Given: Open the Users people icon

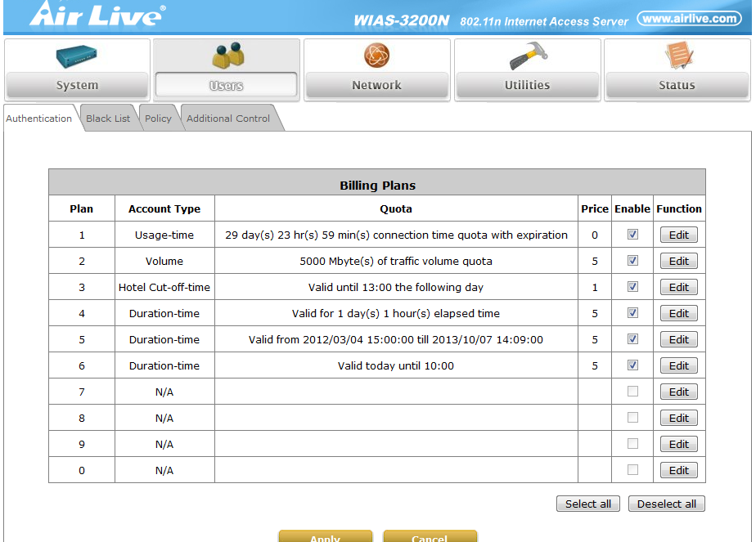Looking at the screenshot, I should pos(226,56).
